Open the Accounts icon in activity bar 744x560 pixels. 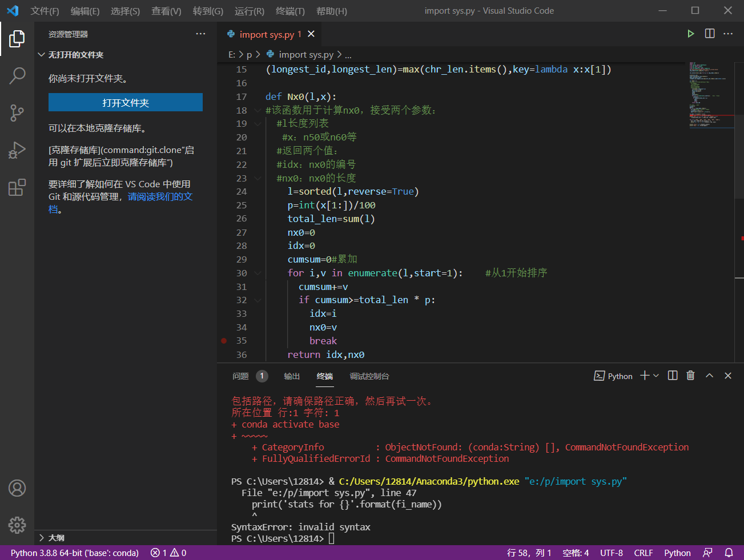click(x=17, y=488)
